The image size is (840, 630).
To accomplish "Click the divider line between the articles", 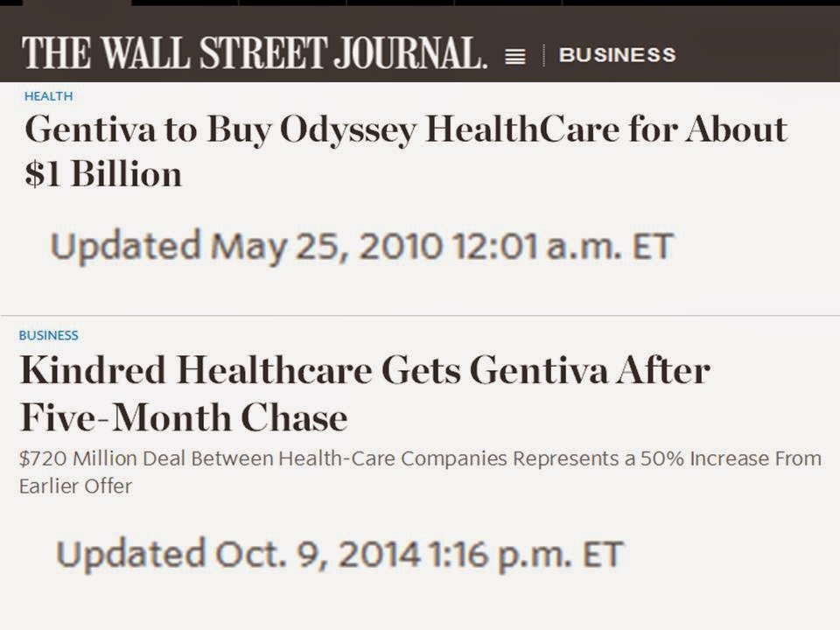I will coord(420,315).
